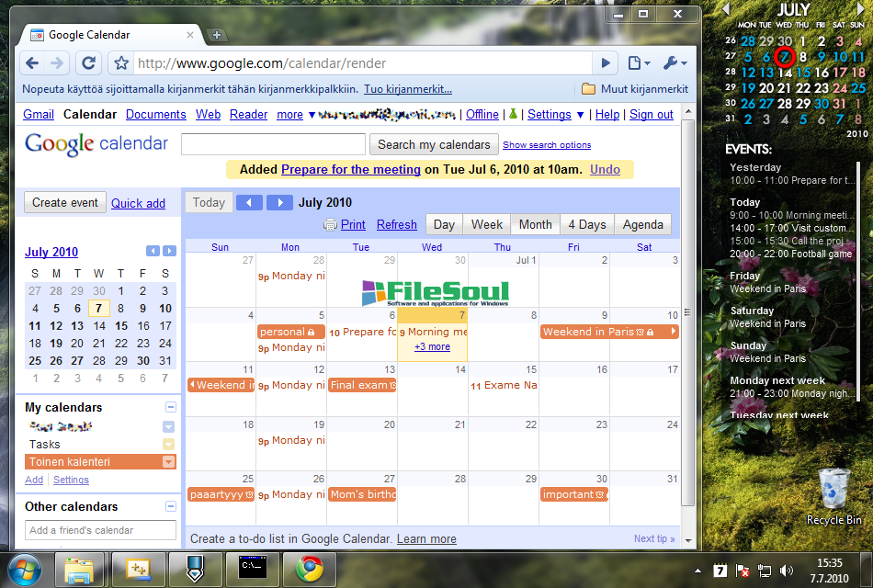Screen dimensions: 873x588
Task: Click the Undo link in notification
Action: [605, 169]
